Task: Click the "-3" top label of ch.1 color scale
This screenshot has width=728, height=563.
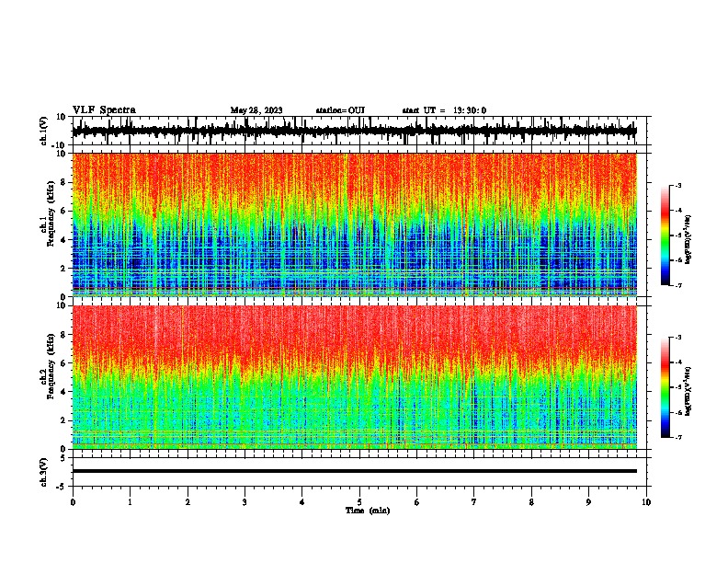Action: 677,185
